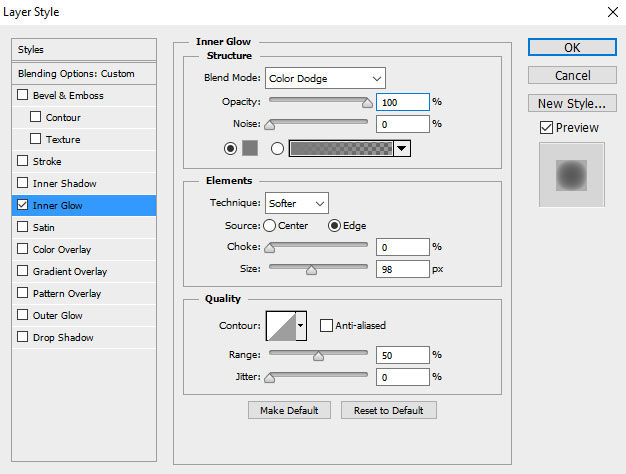Click Reset to Default
626x474 pixels.
[x=388, y=410]
